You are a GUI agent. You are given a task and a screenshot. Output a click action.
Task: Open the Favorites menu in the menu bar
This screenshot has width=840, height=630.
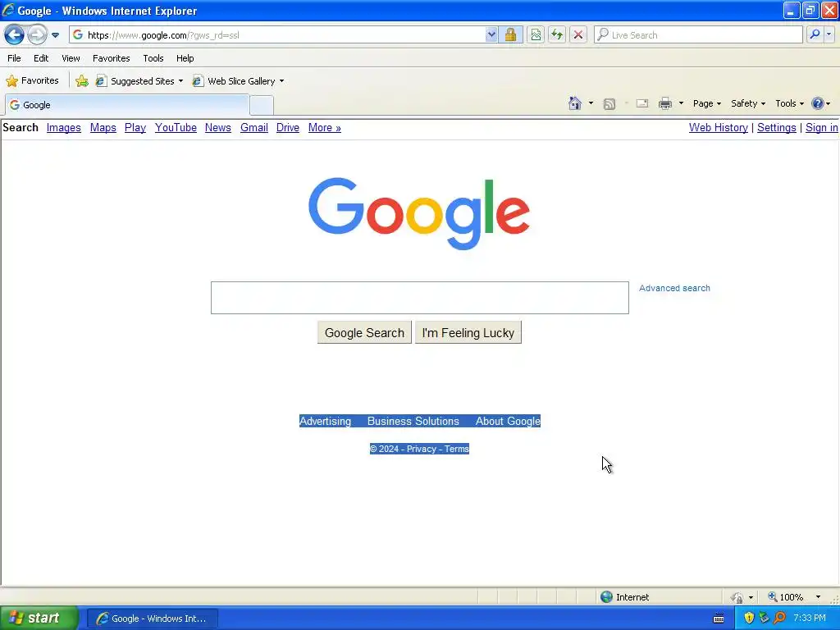pos(111,58)
